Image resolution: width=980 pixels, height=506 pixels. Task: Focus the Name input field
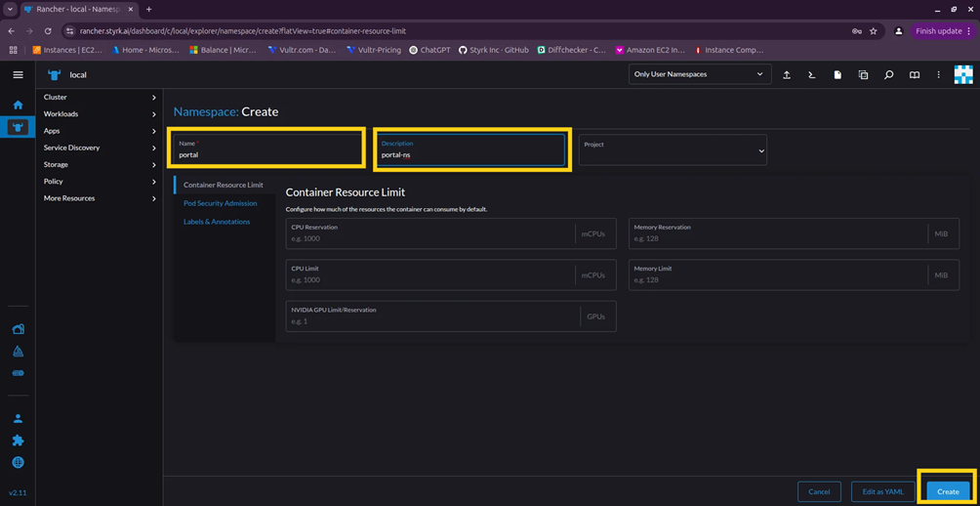point(266,148)
